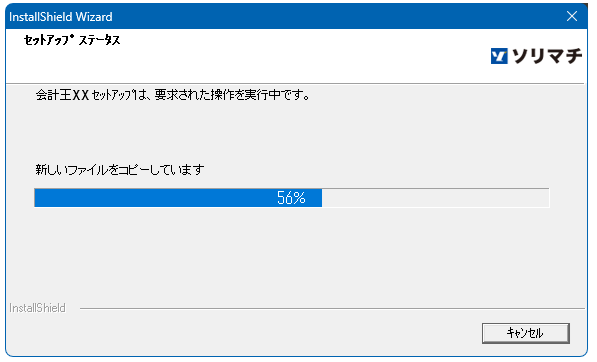This screenshot has height=362, width=597.
Task: Click the 要求された操作を実行中です message text
Action: [232, 95]
